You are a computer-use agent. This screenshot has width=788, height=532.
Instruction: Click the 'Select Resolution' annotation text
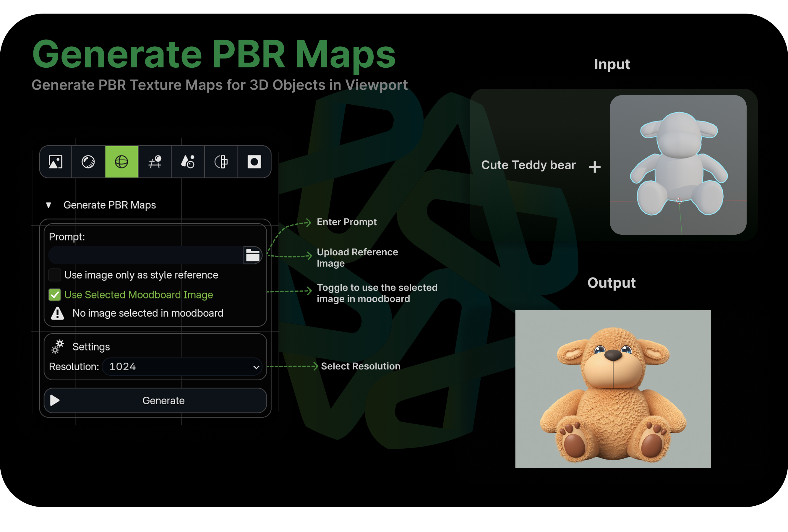point(361,366)
